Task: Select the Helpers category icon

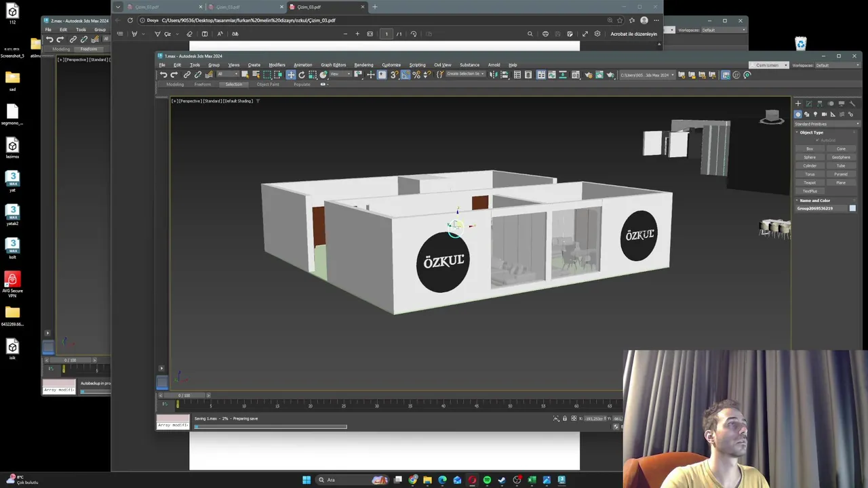Action: coord(833,114)
